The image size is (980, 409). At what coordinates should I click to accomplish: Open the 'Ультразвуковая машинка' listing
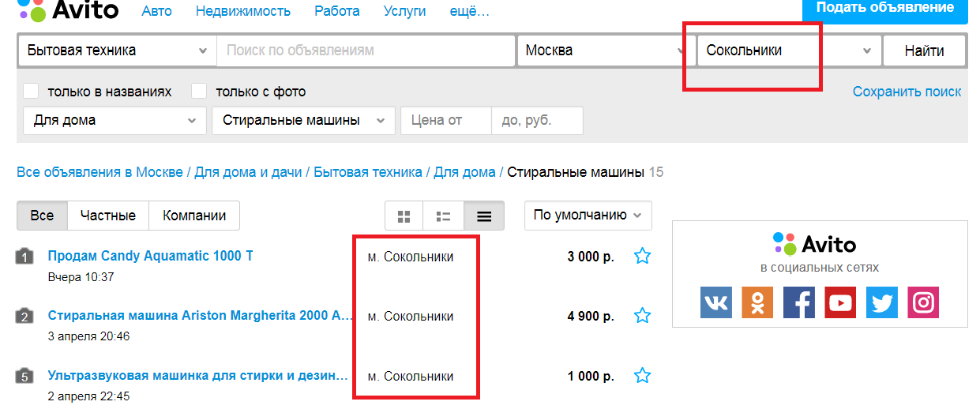[x=198, y=376]
